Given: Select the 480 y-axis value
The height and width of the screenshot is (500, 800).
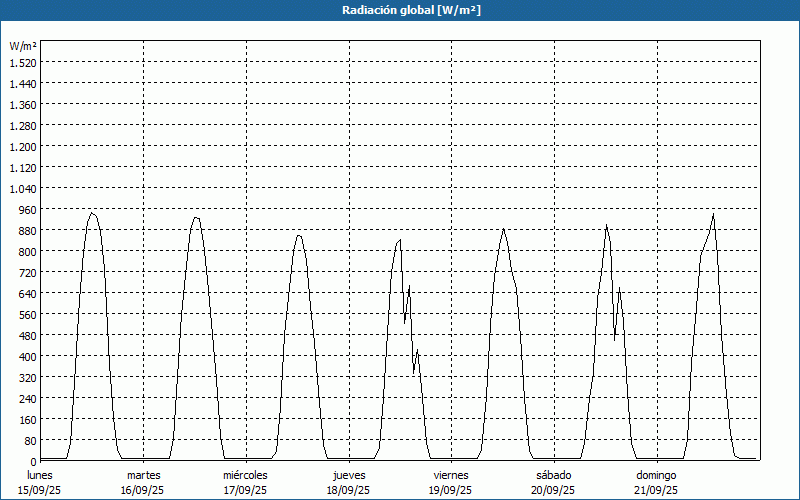Looking at the screenshot, I should pyautogui.click(x=28, y=336).
